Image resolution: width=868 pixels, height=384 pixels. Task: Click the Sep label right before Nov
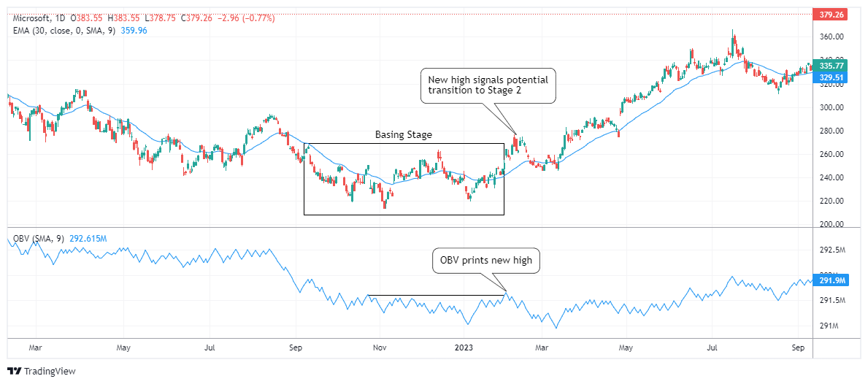click(296, 348)
